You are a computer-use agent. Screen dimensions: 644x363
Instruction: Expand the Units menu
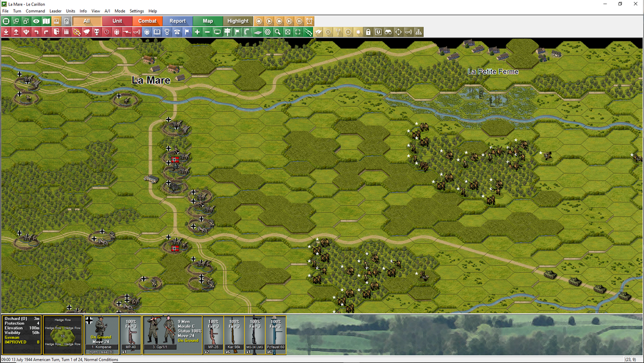[70, 11]
